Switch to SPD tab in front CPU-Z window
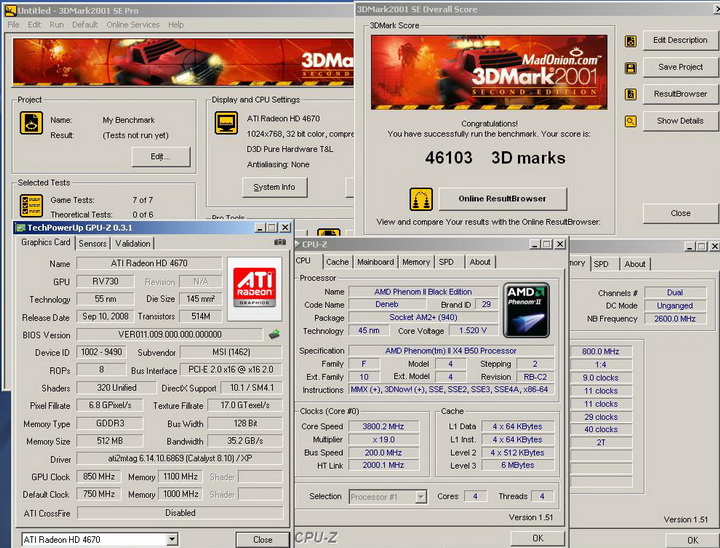This screenshot has height=548, width=720. coord(446,262)
